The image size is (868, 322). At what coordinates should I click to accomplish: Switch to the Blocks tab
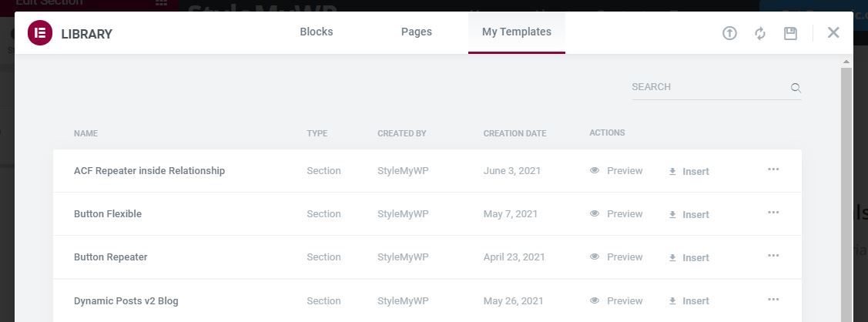316,32
